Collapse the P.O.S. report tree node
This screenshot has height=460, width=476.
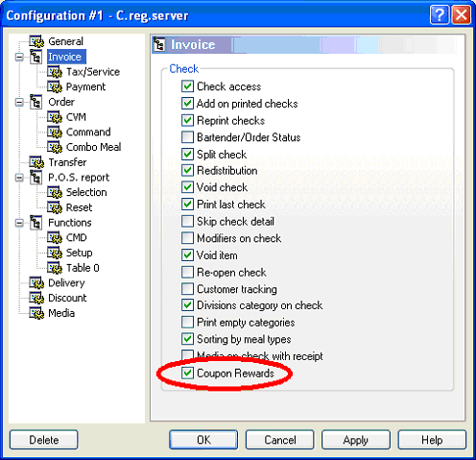[x=19, y=178]
